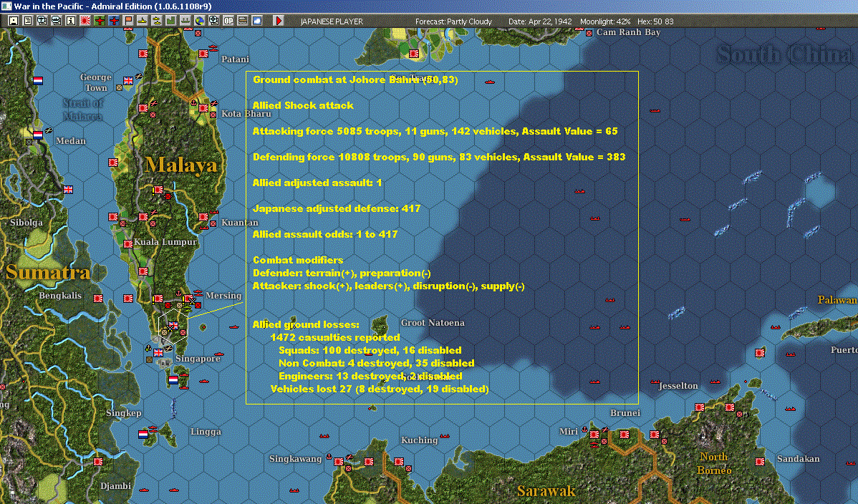Open the document list report icon
This screenshot has height=504, width=858.
[x=28, y=21]
